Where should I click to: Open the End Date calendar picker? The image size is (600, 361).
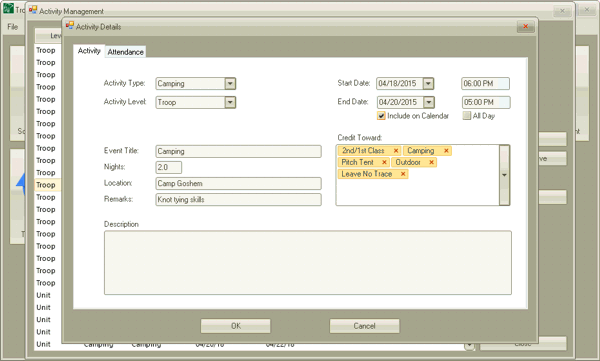(429, 102)
